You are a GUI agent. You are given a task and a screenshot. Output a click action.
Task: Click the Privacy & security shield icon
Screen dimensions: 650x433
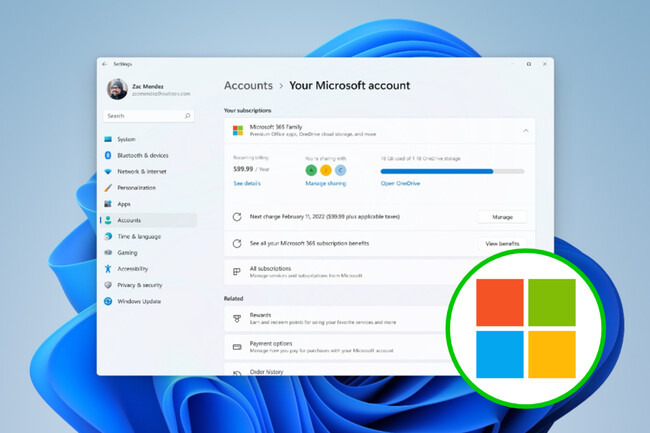(107, 285)
